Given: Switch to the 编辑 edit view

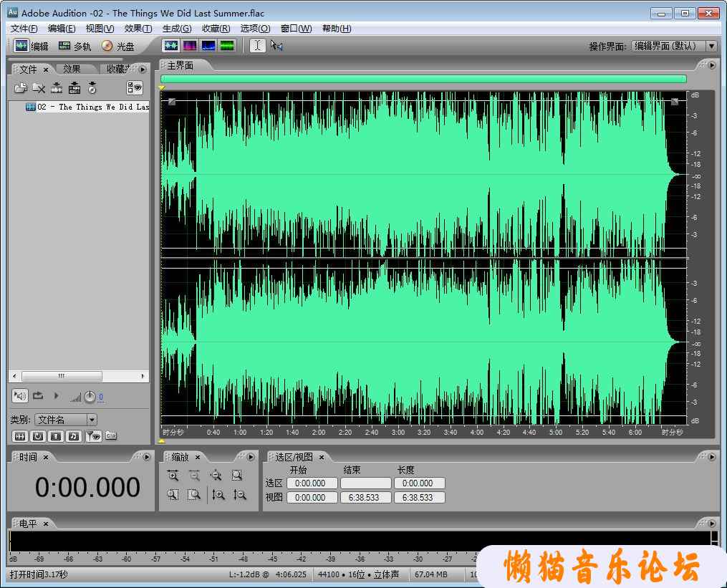Looking at the screenshot, I should coord(31,46).
